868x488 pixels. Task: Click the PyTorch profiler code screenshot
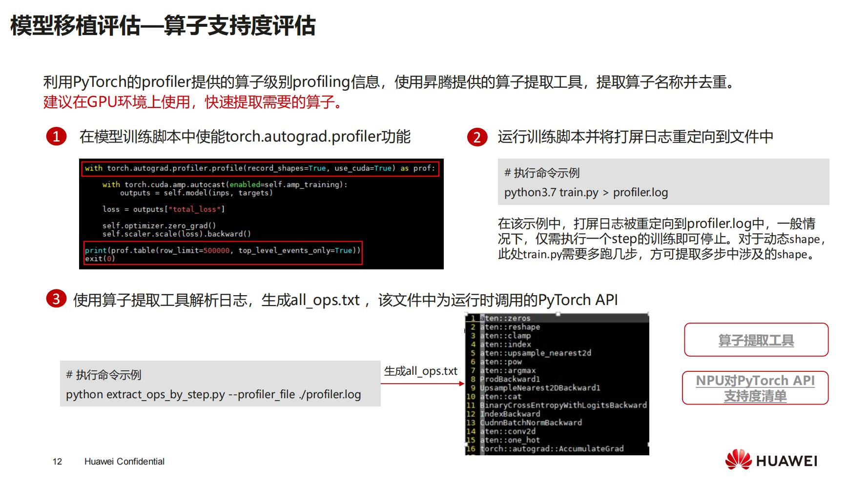[261, 214]
